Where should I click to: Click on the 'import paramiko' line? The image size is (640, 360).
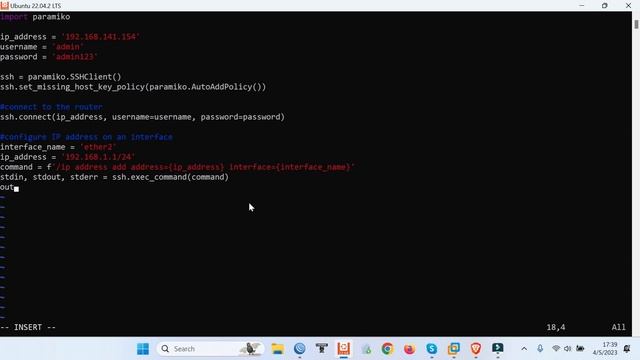(x=35, y=17)
